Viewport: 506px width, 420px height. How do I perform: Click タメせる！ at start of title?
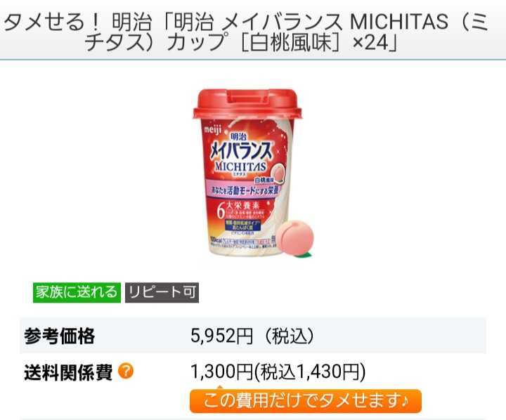pos(52,22)
